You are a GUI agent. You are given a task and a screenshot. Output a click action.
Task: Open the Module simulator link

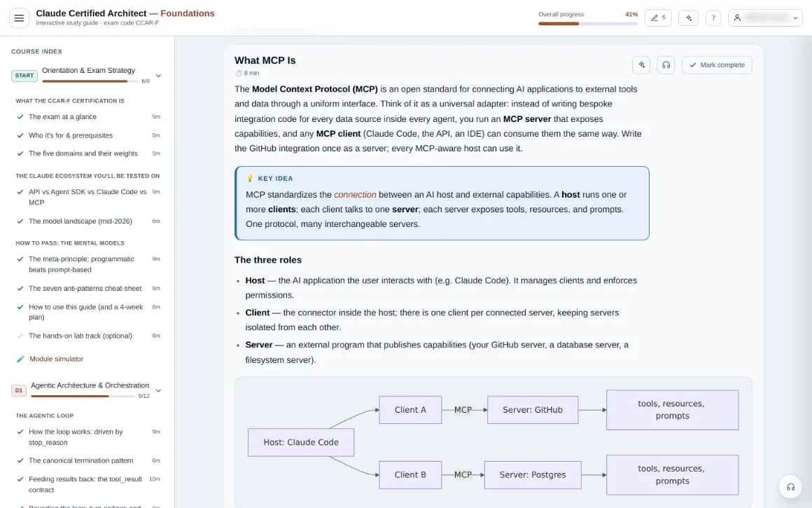click(x=56, y=359)
